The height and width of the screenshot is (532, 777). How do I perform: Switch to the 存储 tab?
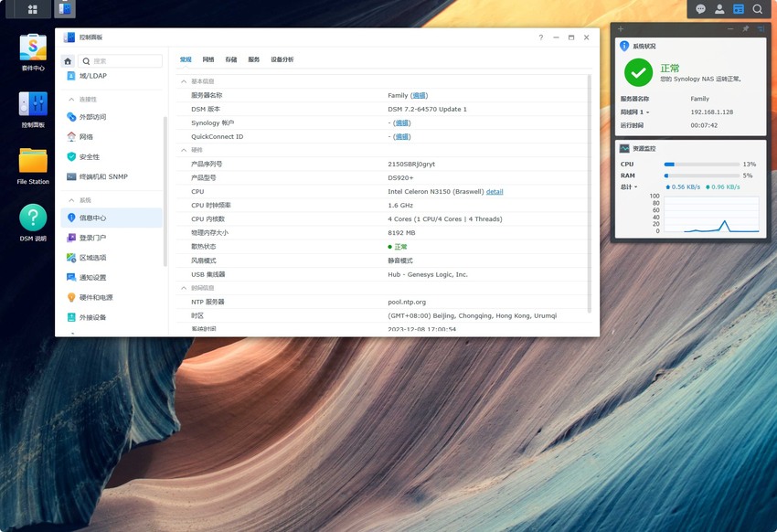pyautogui.click(x=231, y=59)
